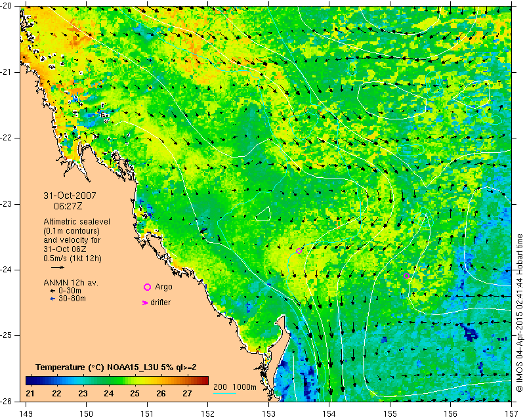Image resolution: width=525 pixels, height=420 pixels.
Task: Click the "30-80m" depth label
Action: point(72,299)
